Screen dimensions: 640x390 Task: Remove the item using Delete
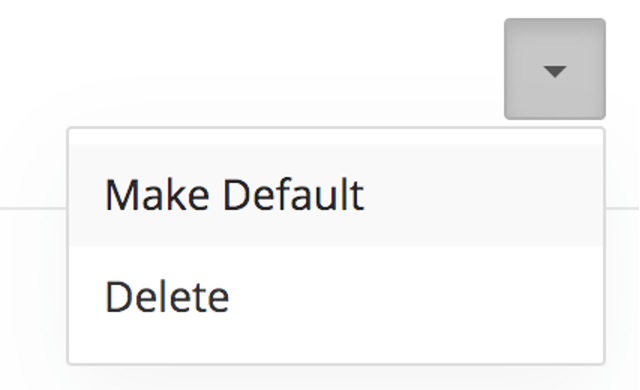tap(336, 297)
